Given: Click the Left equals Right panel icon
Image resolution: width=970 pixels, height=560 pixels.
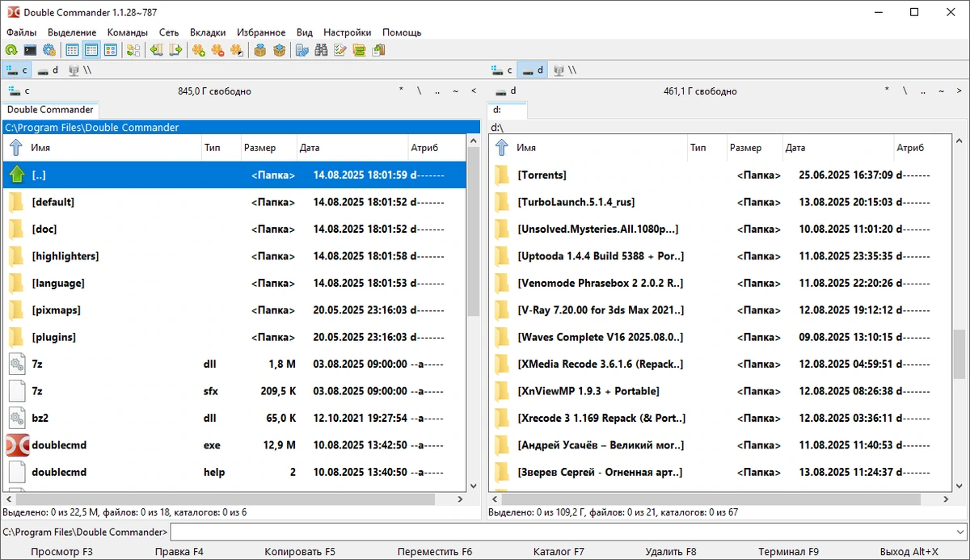Looking at the screenshot, I should pos(157,50).
